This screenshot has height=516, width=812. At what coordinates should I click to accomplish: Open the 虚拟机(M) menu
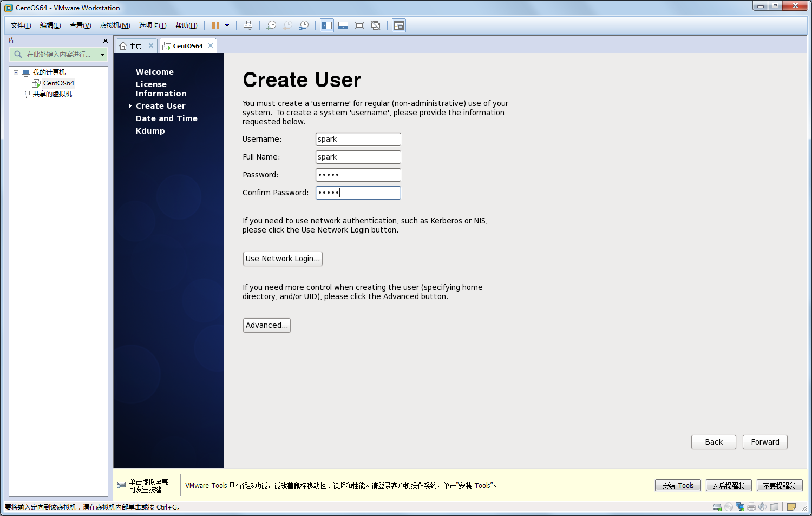pos(115,25)
